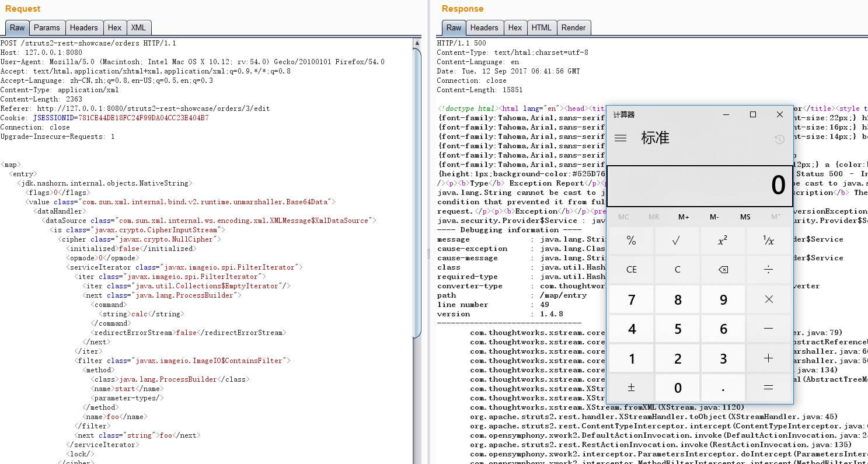This screenshot has height=464, width=868.
Task: Switch to the Request Hex tab
Action: 114,27
